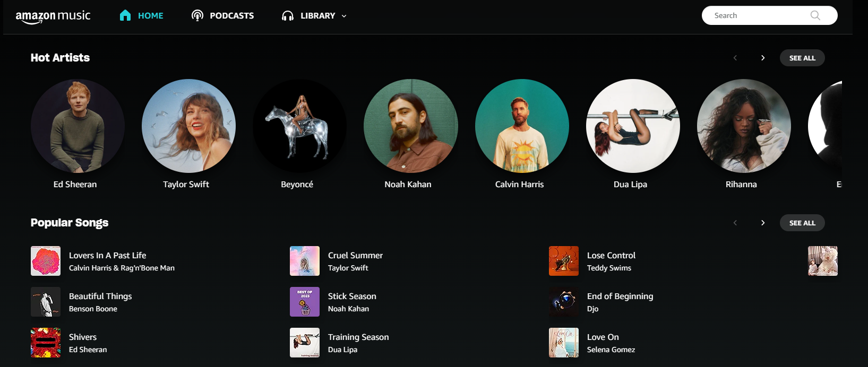
Task: Click the Amazon Music logo
Action: 53,16
